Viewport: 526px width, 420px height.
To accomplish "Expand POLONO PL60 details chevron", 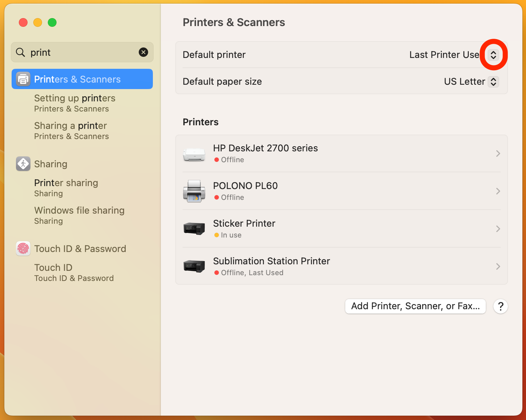I will 498,191.
